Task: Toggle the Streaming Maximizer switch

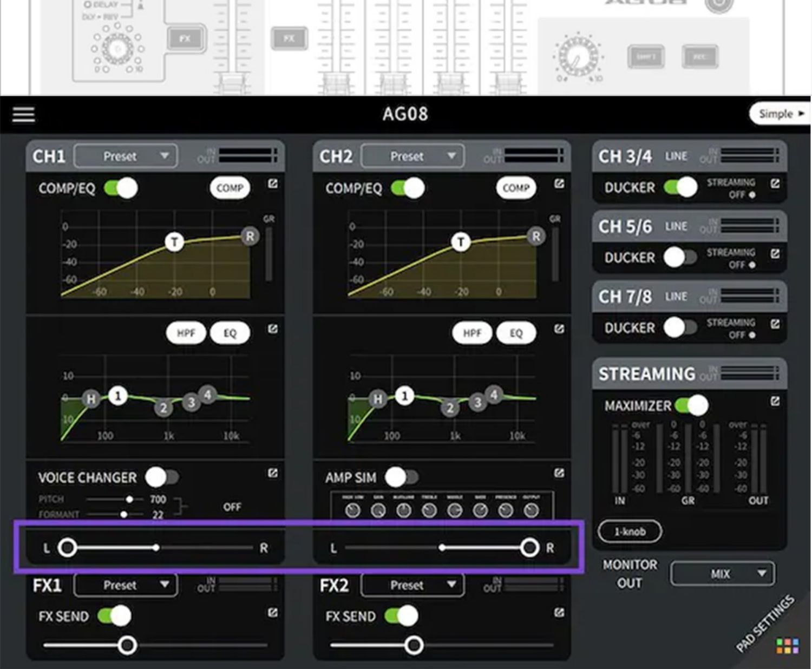Action: pyautogui.click(x=691, y=405)
